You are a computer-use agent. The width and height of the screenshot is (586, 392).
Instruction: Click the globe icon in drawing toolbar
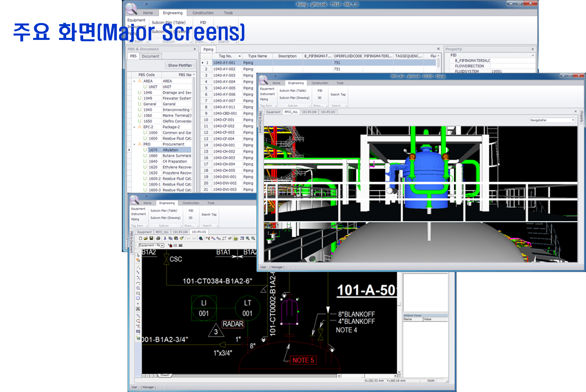coord(201,238)
